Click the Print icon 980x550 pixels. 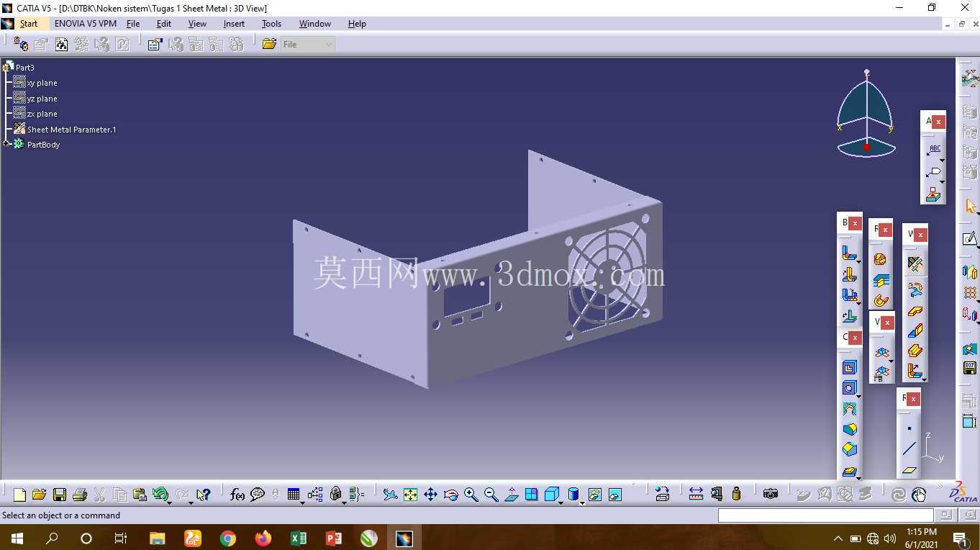(x=80, y=495)
